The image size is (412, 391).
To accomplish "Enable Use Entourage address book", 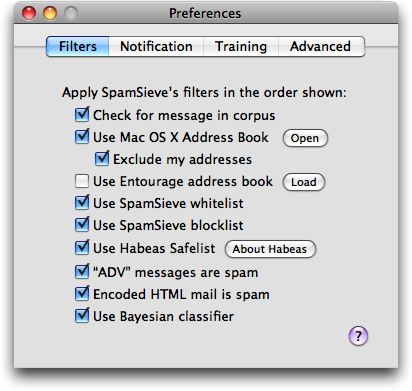I will point(82,181).
